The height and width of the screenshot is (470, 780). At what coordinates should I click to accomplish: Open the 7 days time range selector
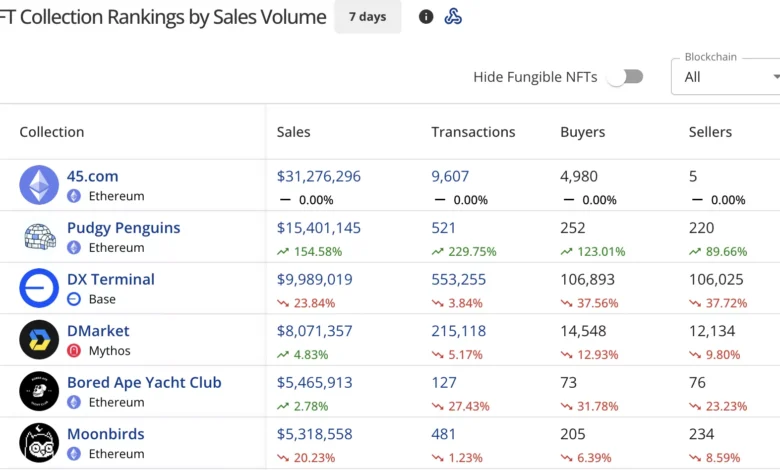pos(367,17)
